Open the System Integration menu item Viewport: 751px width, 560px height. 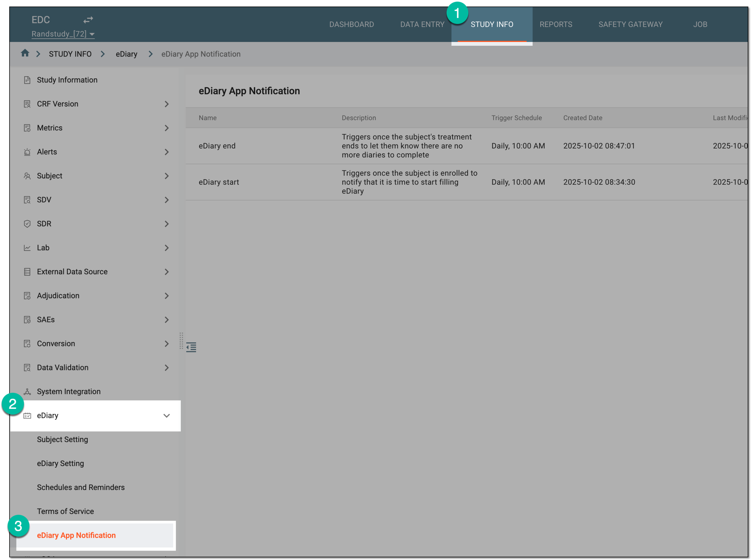(x=69, y=391)
